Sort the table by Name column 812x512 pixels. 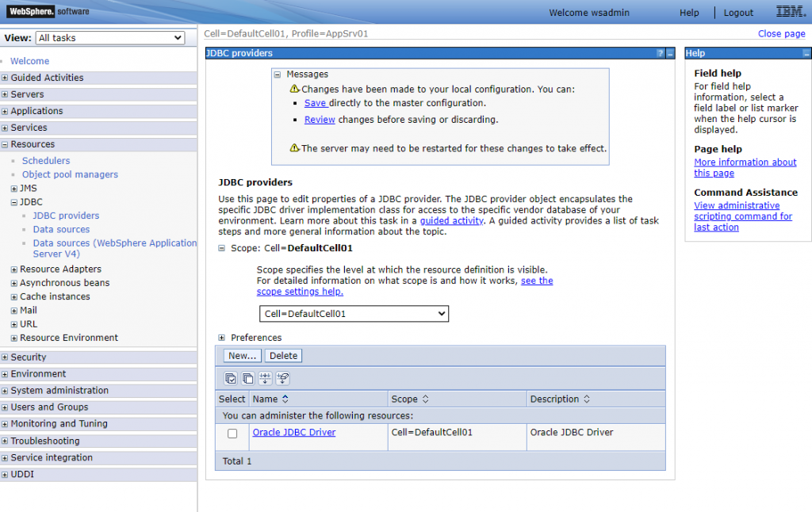point(285,399)
